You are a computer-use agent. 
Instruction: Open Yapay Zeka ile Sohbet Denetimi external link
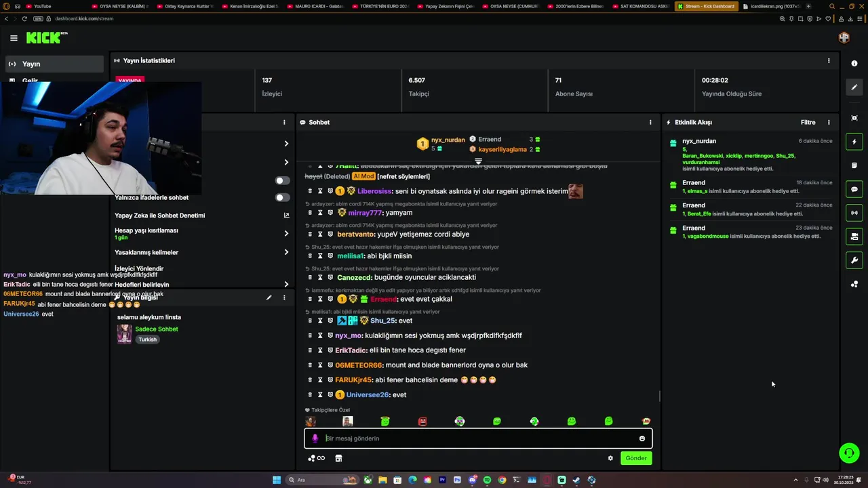pos(286,216)
